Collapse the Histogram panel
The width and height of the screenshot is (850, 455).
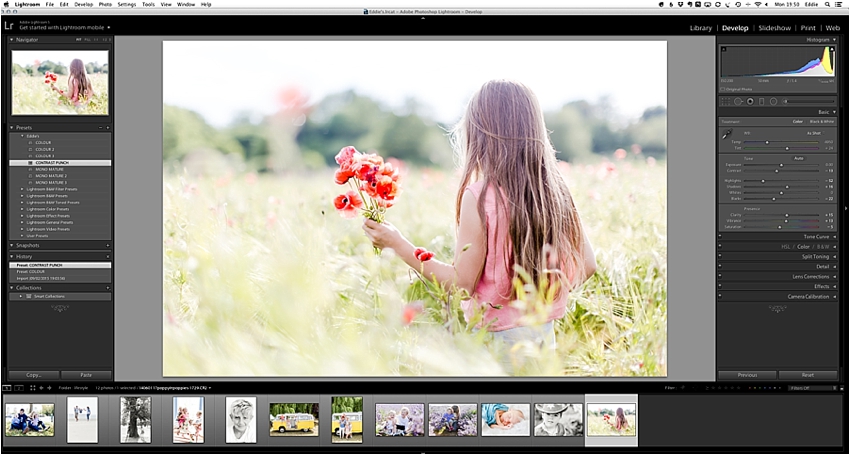834,40
